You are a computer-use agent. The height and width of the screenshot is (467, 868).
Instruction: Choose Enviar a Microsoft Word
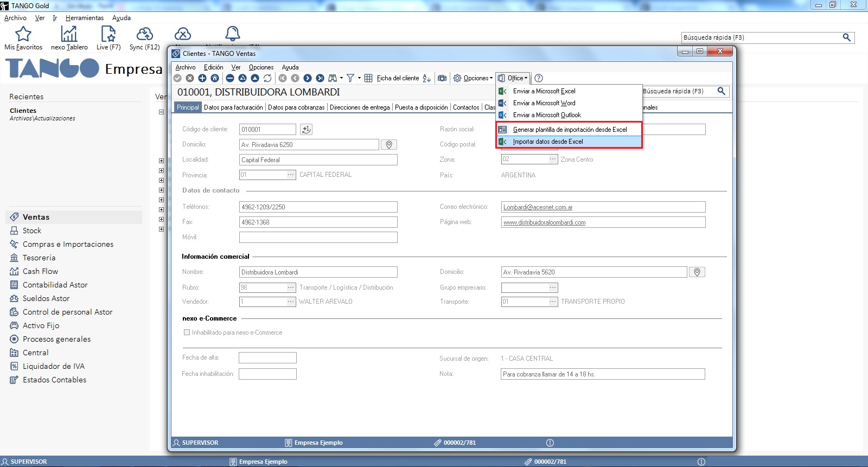tap(544, 103)
